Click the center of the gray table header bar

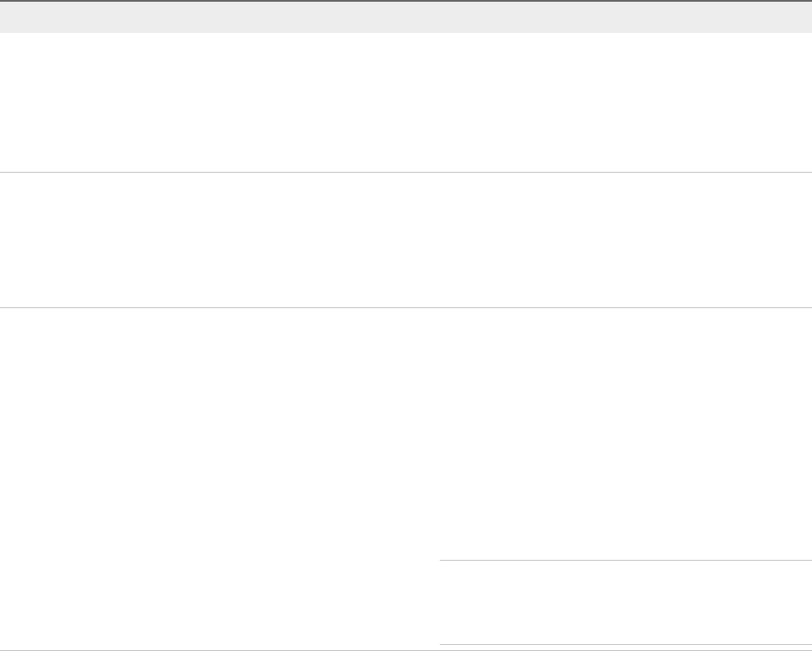pyautogui.click(x=406, y=17)
